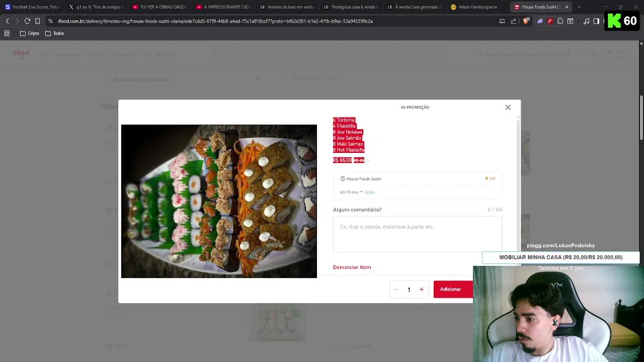Open the Todos bookmarks folder

(x=55, y=33)
